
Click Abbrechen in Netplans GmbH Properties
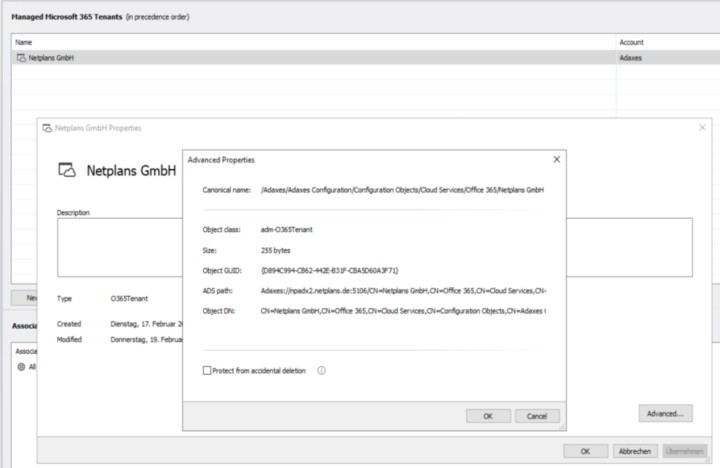tap(633, 451)
